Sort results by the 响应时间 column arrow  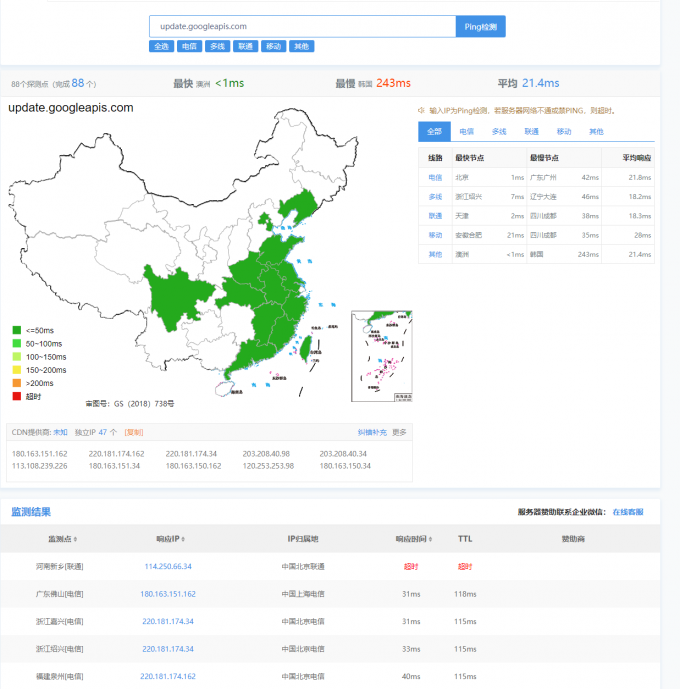(430, 539)
